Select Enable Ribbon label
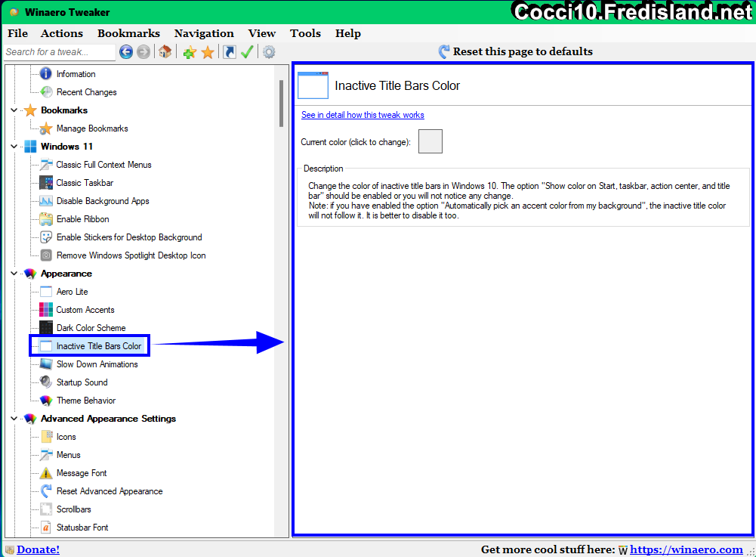The image size is (756, 557). pyautogui.click(x=82, y=219)
